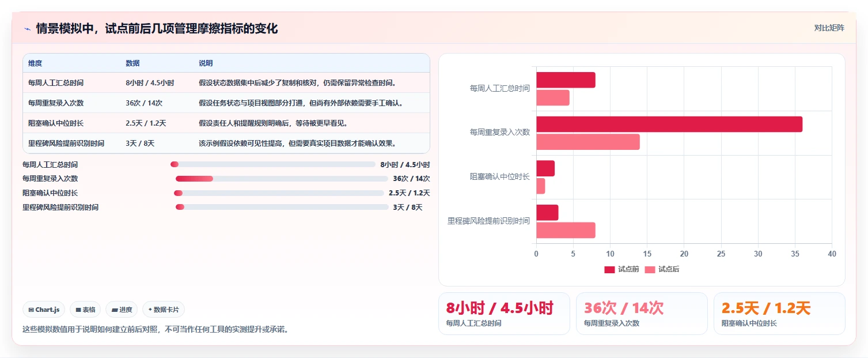Click description starting 假设任务状态与项目视图
868x358 pixels.
301,103
